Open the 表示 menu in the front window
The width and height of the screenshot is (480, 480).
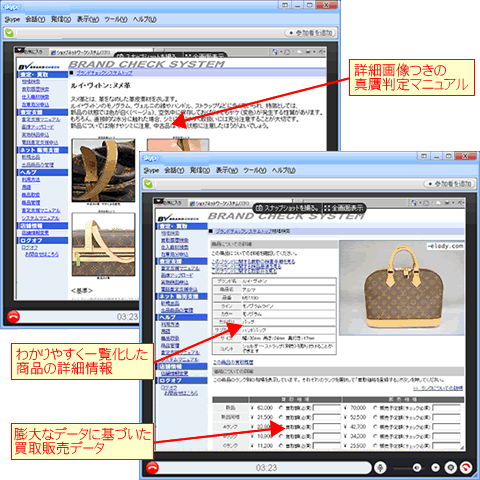[x=227, y=170]
